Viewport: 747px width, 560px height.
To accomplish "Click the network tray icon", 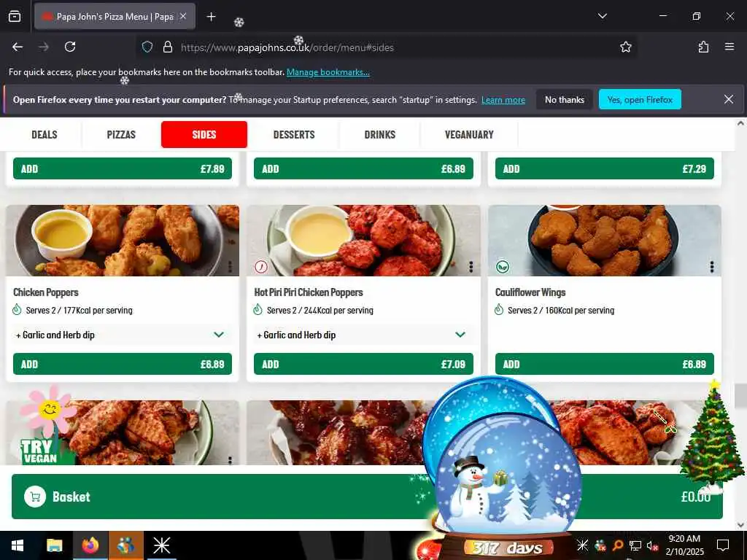I will click(x=635, y=545).
